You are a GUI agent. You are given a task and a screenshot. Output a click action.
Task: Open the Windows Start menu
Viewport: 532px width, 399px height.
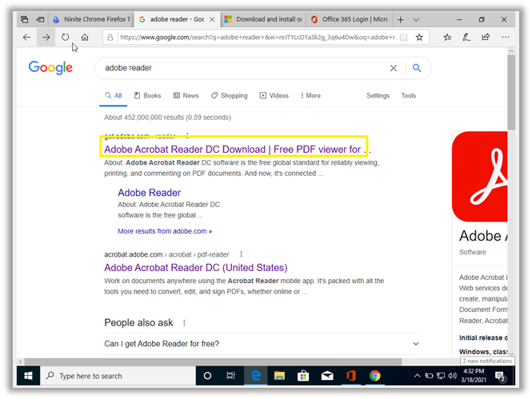coord(28,376)
